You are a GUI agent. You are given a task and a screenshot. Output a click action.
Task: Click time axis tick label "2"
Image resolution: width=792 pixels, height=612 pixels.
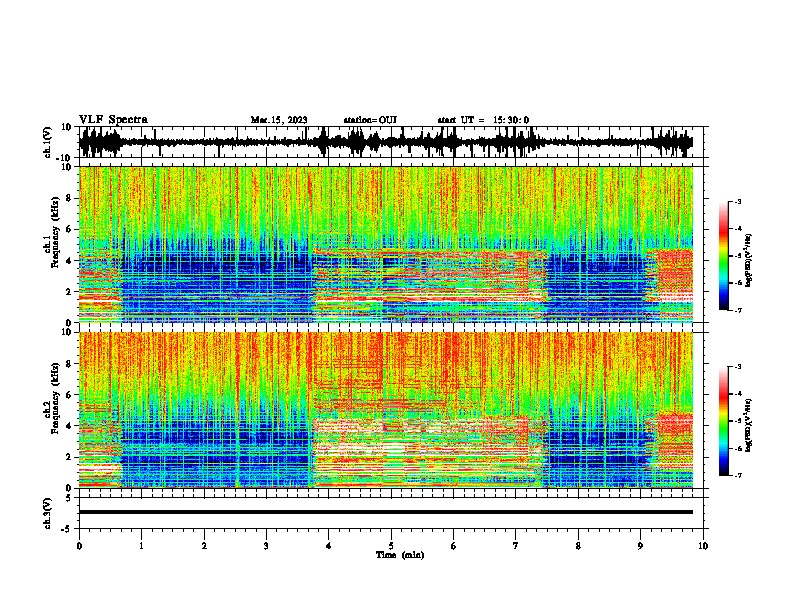pyautogui.click(x=204, y=546)
